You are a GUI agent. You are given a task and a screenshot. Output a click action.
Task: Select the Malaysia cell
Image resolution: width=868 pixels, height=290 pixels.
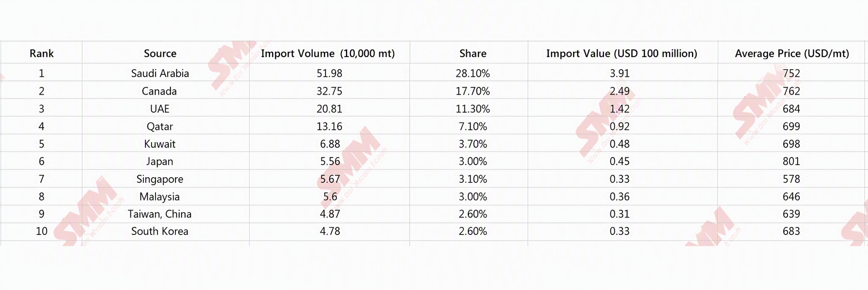(160, 197)
